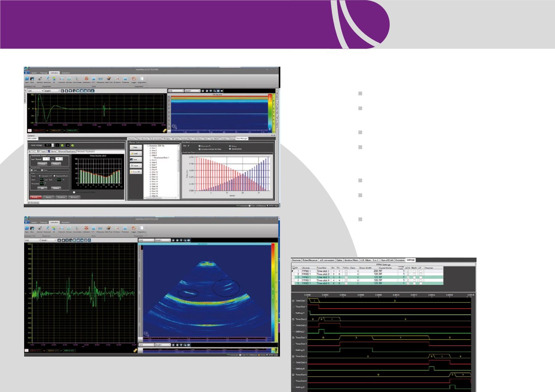Viewport: 555px width, 392px height.
Task: Open the F.F.T tool in the equalization window ribbon
Action: (x=94, y=79)
